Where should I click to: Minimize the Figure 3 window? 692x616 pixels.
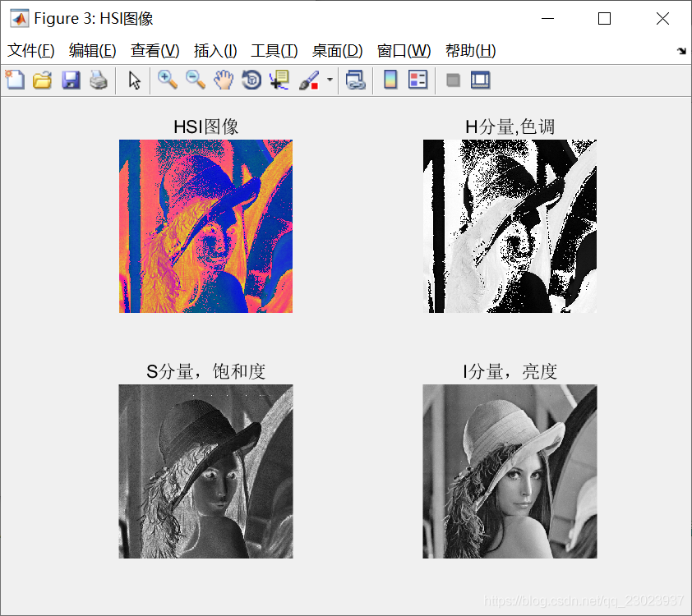click(547, 19)
